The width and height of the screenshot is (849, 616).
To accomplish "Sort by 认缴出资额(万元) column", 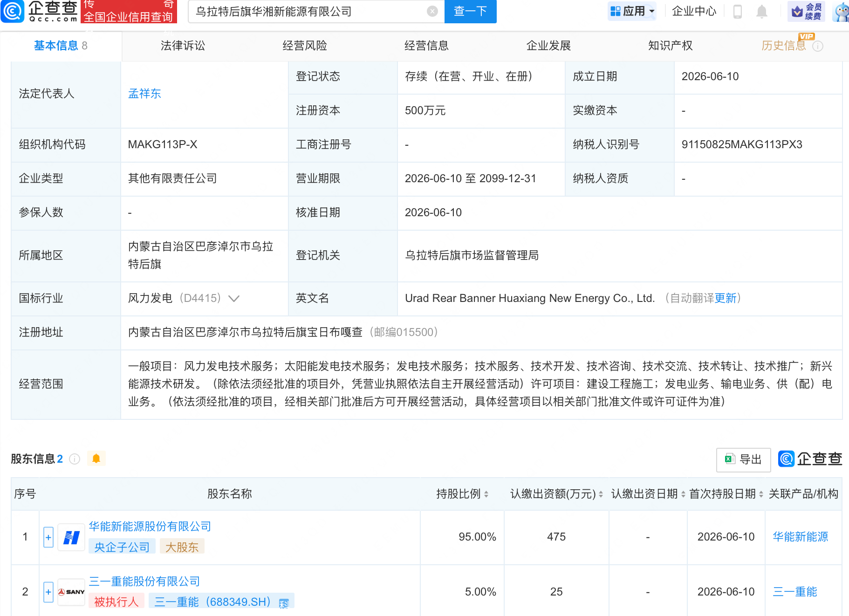I will pos(601,494).
